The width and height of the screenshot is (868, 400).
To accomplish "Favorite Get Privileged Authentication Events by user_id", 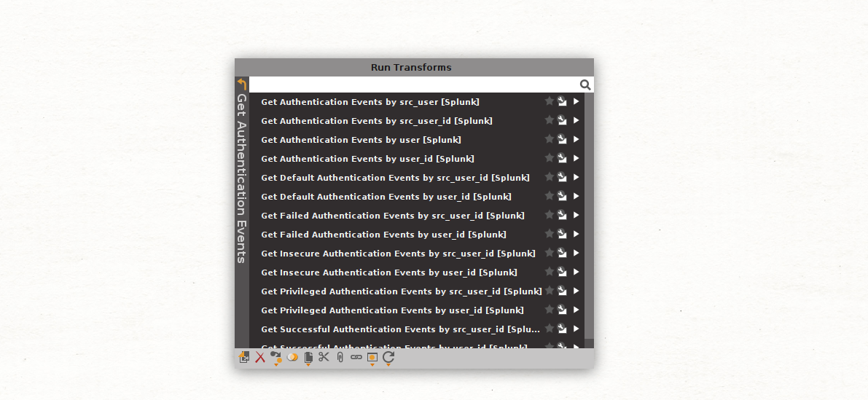I will click(x=549, y=309).
